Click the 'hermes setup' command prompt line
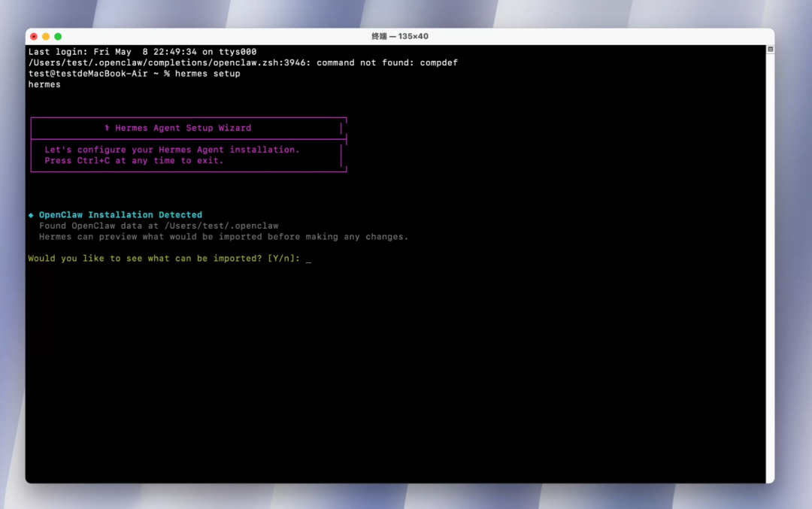812x509 pixels. point(134,74)
